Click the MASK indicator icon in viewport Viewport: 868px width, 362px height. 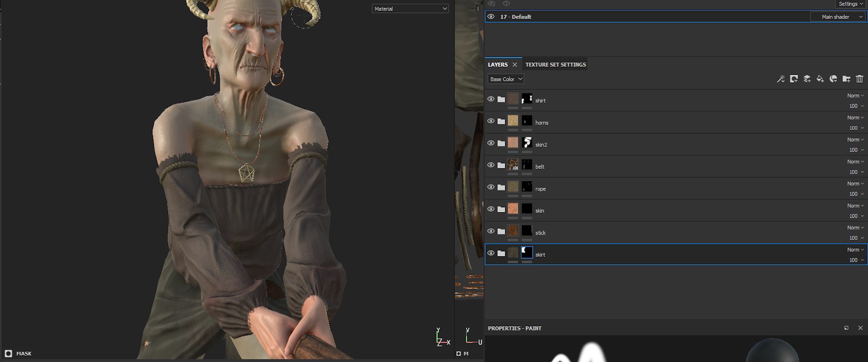(x=8, y=353)
